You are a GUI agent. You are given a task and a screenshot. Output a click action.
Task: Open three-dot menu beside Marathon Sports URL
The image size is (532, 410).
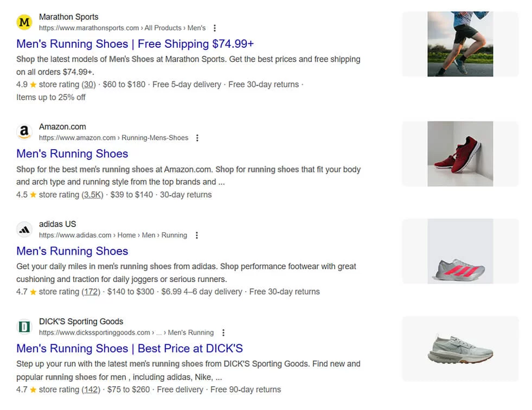click(215, 28)
